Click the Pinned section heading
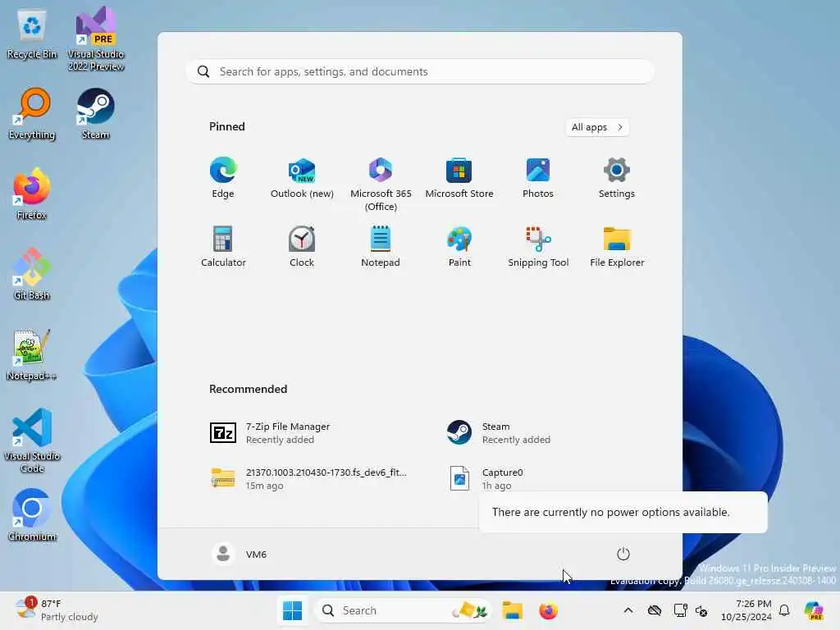This screenshot has height=630, width=840. point(227,126)
